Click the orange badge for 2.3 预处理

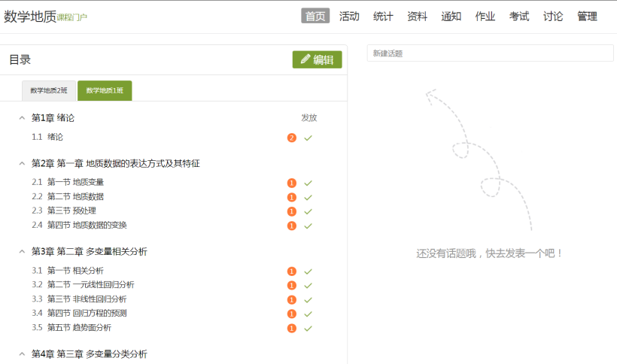tap(291, 211)
